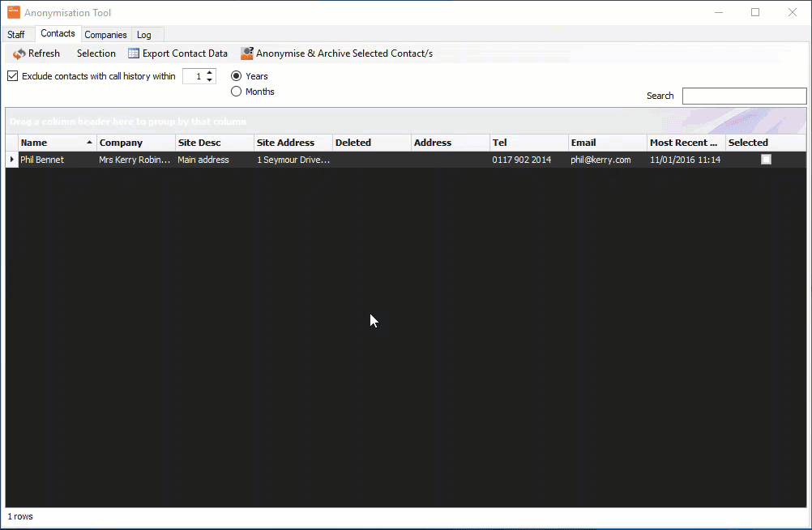Image resolution: width=812 pixels, height=530 pixels.
Task: Click the Anonymise & Archive icon
Action: [247, 53]
